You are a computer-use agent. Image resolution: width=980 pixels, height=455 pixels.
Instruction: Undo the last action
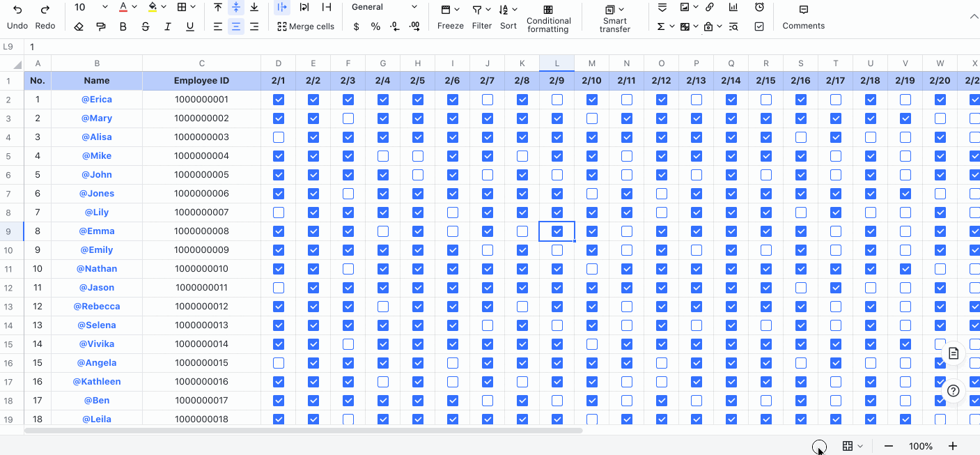coord(17,14)
